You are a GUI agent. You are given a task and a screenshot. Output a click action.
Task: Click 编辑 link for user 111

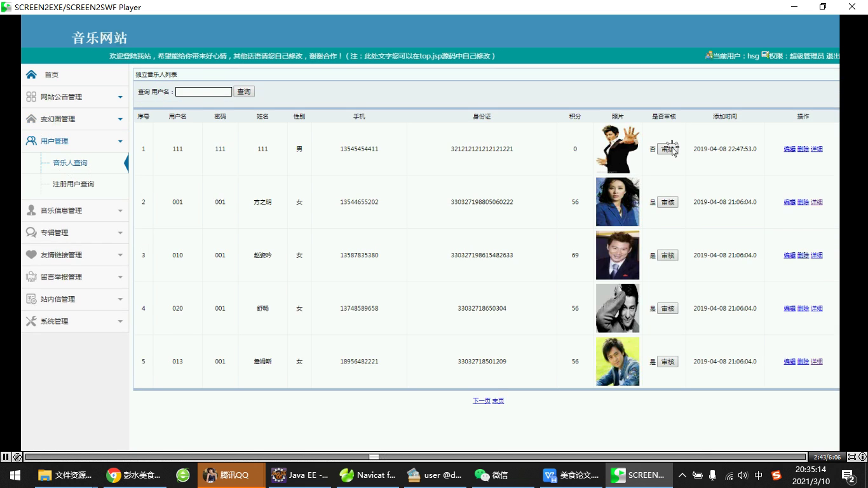coord(790,149)
